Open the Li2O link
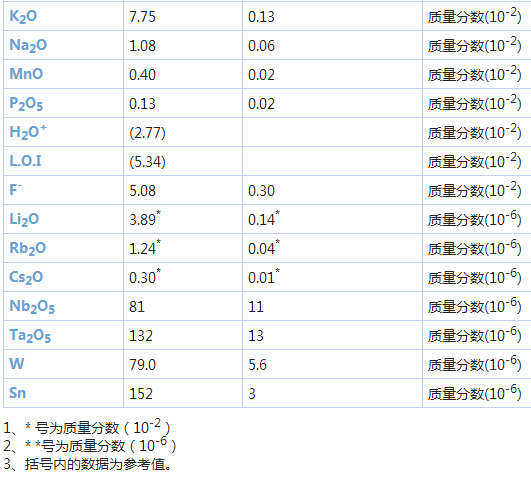 tap(24, 219)
